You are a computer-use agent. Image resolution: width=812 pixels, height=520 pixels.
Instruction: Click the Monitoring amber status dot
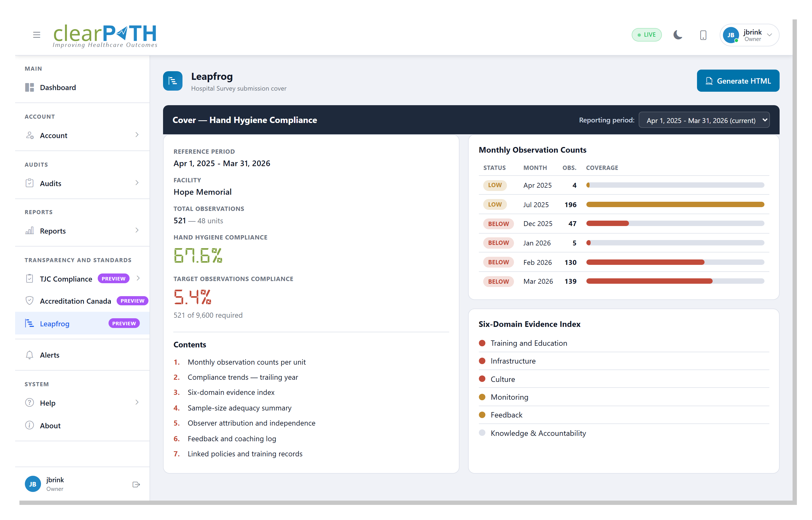(x=482, y=397)
